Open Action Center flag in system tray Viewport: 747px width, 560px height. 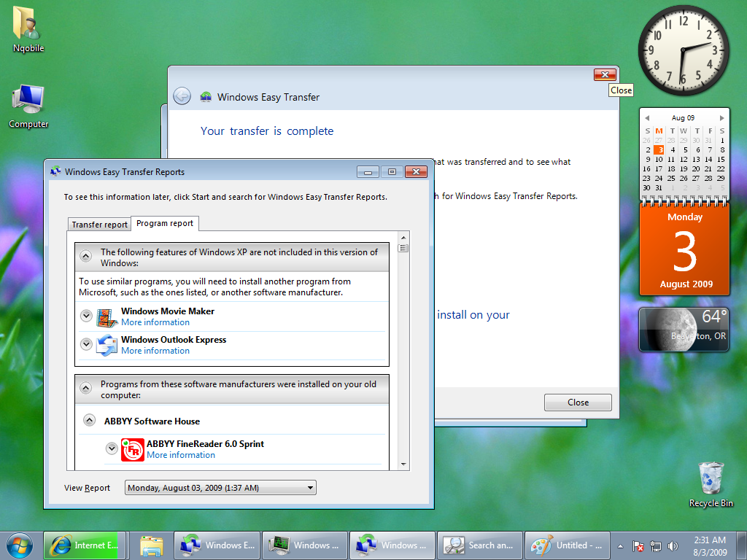[638, 546]
